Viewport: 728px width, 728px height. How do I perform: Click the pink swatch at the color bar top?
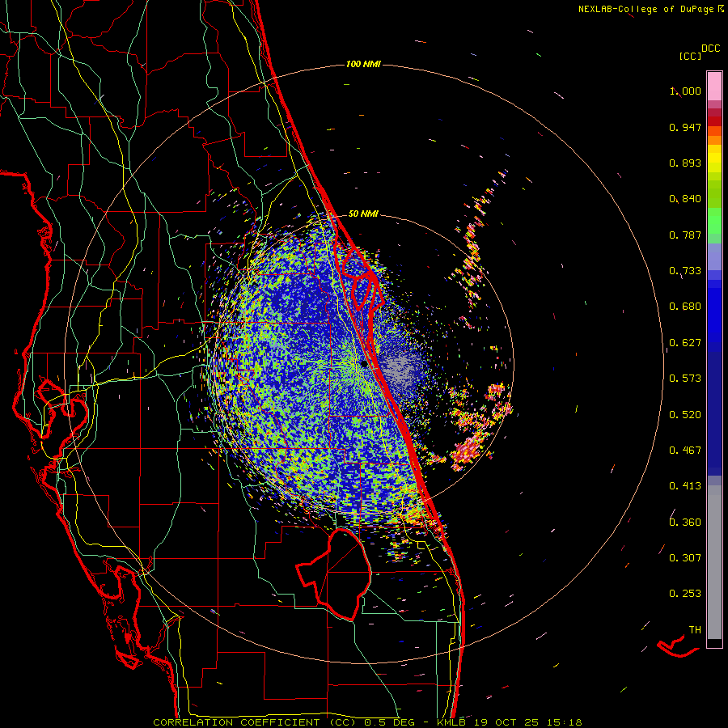pyautogui.click(x=714, y=86)
